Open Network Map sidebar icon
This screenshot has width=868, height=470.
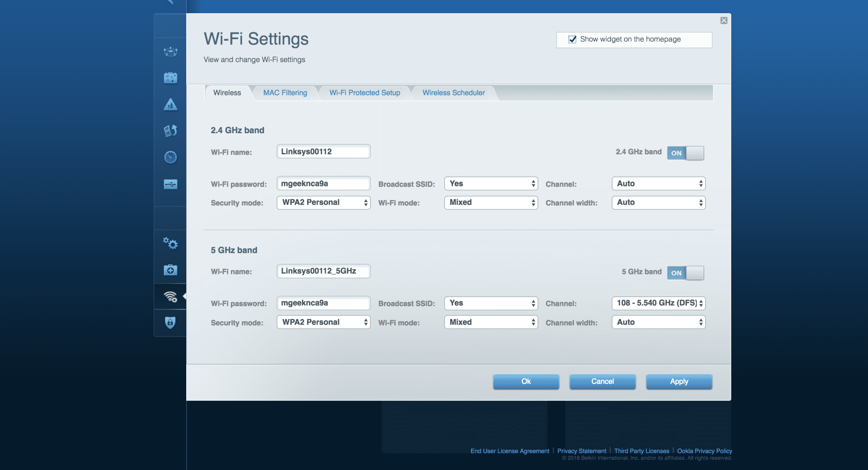170,52
